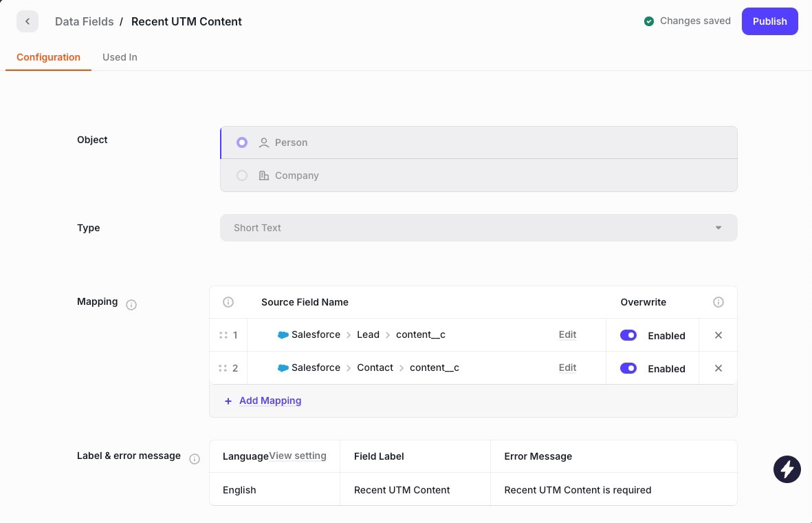Grab drag handle of mapping row 1
Viewport: 812px width, 523px height.
pyautogui.click(x=223, y=335)
